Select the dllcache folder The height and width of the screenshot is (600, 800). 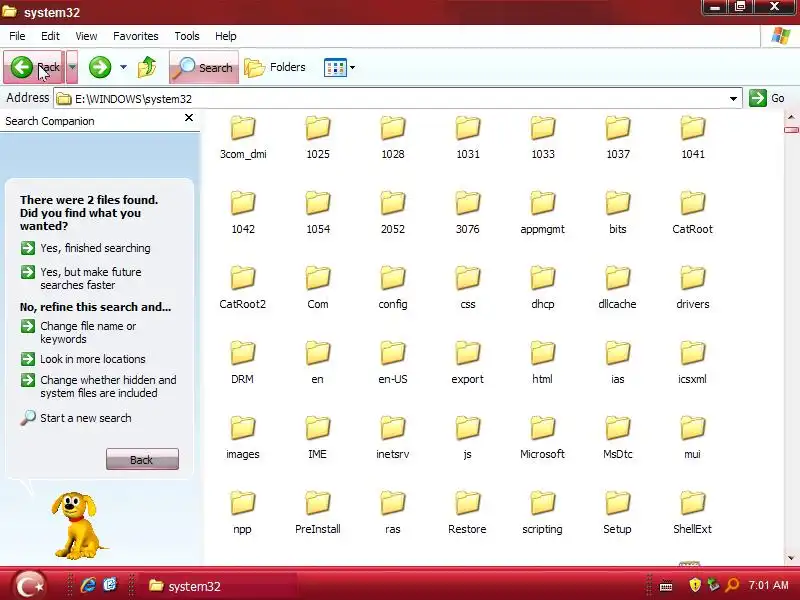tap(617, 287)
